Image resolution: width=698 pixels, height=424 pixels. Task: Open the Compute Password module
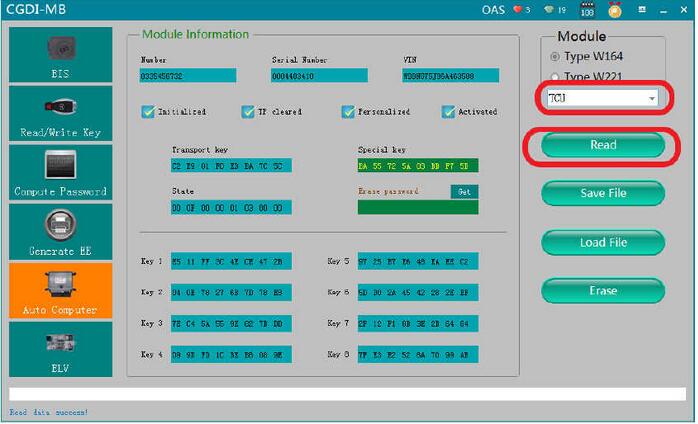click(x=61, y=172)
